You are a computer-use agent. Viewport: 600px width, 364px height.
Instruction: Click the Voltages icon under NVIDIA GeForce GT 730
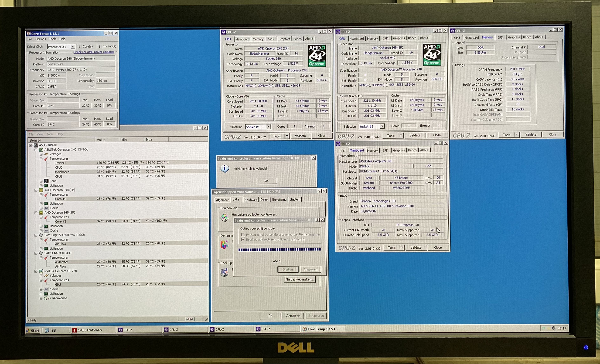[x=46, y=276]
